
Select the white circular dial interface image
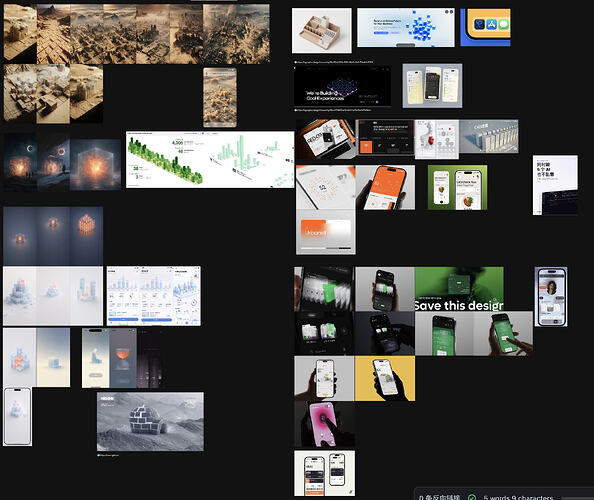click(326, 187)
